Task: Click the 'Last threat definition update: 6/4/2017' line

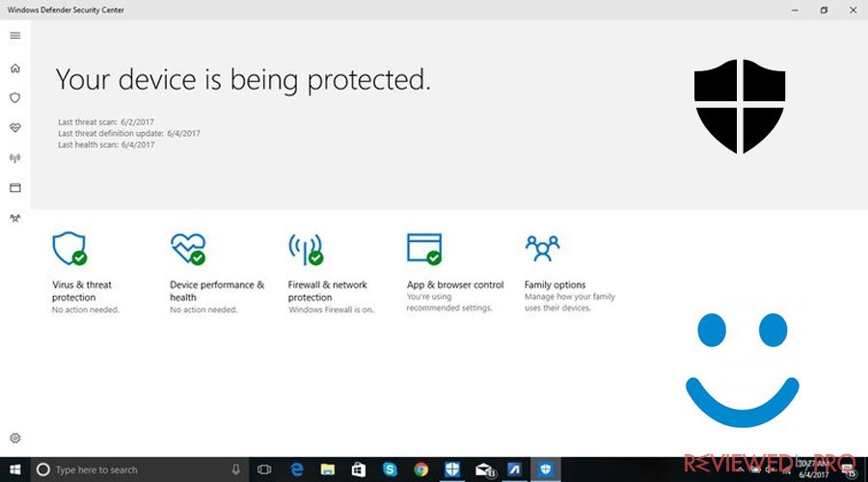Action: pos(129,133)
